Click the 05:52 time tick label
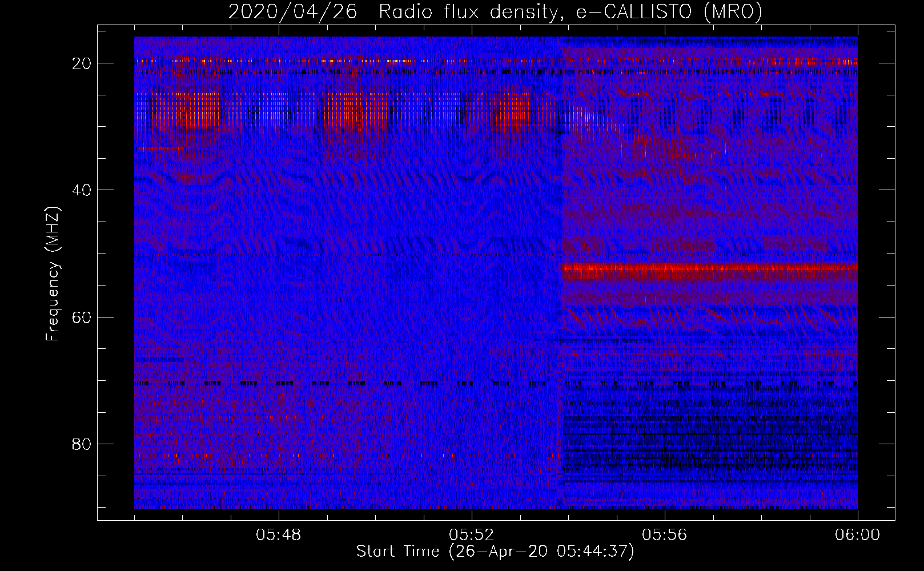The height and width of the screenshot is (571, 924). coord(472,535)
